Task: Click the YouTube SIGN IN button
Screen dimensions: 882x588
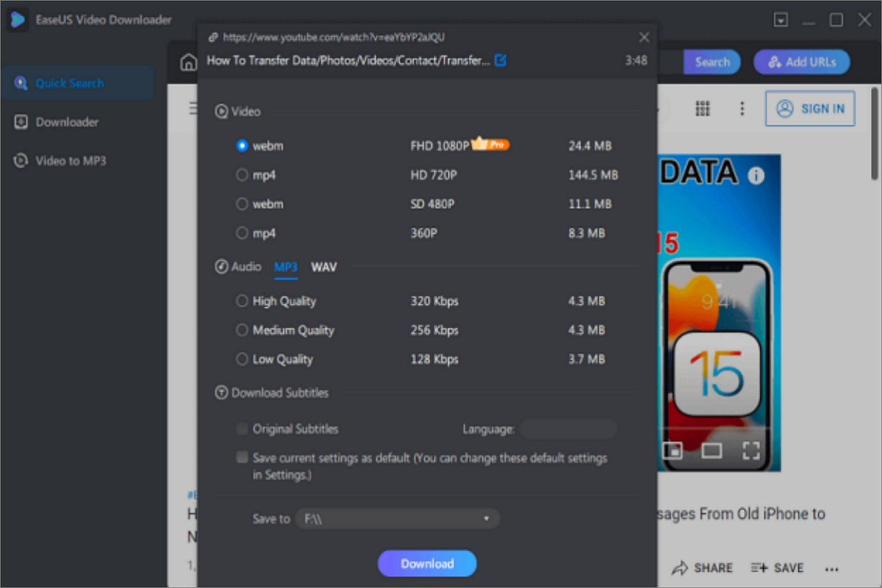Action: point(811,109)
